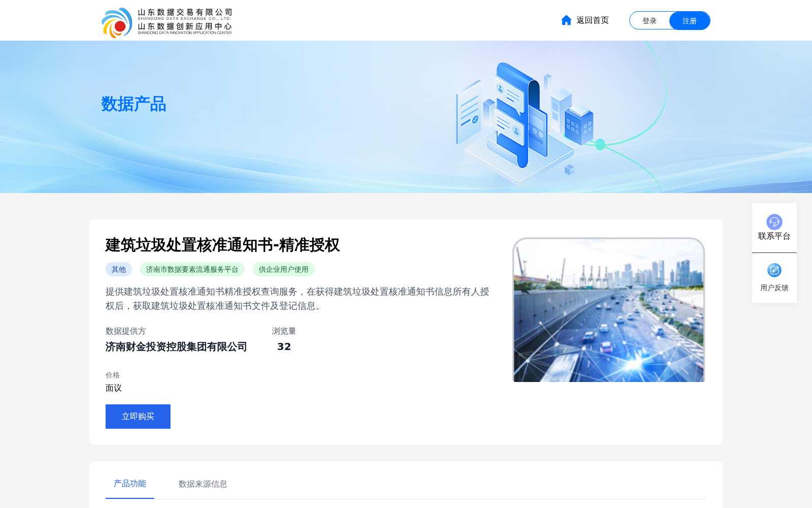Click the 数据产品 banner heading
The image size is (812, 508).
[133, 104]
